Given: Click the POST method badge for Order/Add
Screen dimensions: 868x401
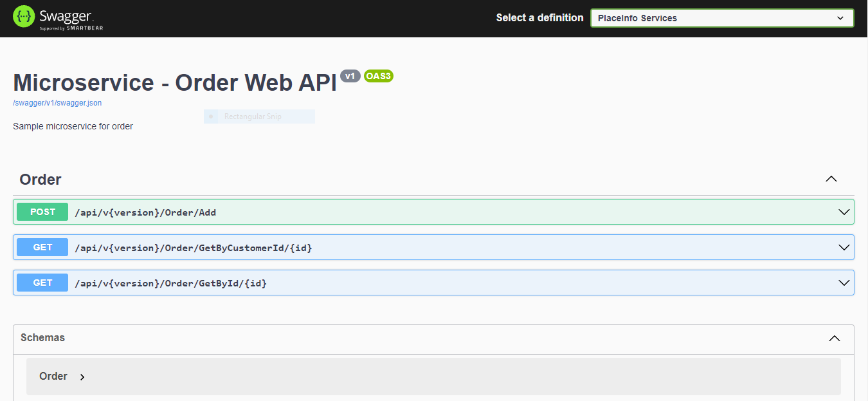Looking at the screenshot, I should pyautogui.click(x=42, y=212).
